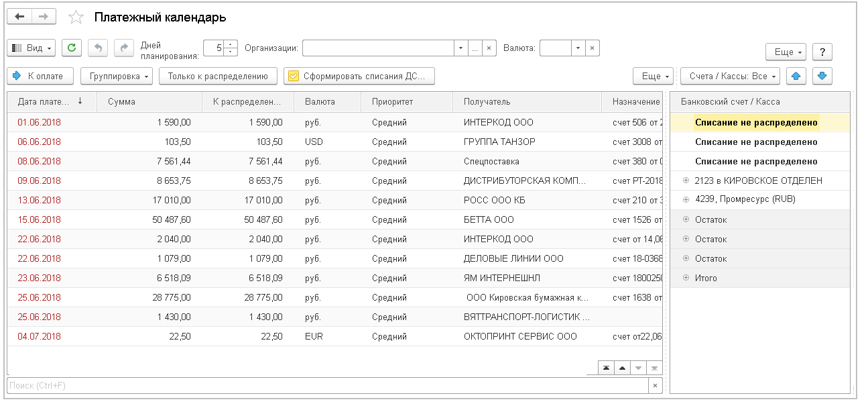Click the undo arrow icon
The height and width of the screenshot is (408, 868).
coord(98,48)
